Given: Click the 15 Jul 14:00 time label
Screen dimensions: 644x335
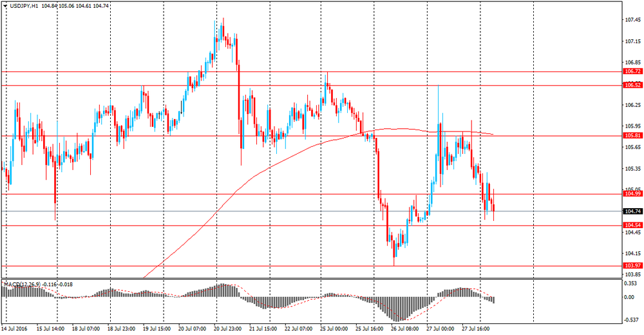Looking at the screenshot, I should pos(50,329).
